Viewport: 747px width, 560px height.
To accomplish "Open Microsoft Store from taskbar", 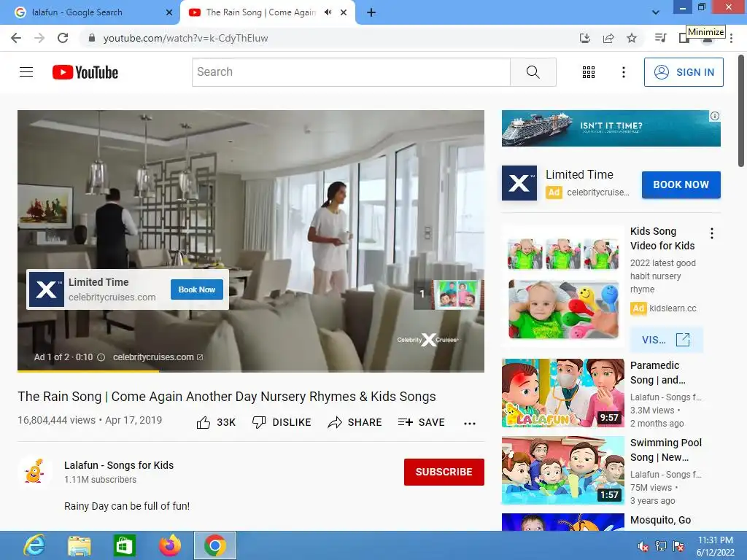I will pos(124,545).
